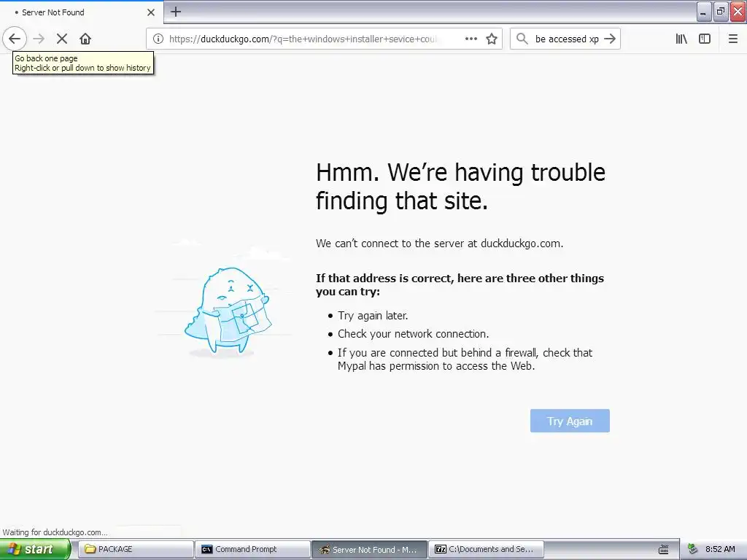Open the home page via the house icon
The image size is (747, 560).
pyautogui.click(x=85, y=39)
